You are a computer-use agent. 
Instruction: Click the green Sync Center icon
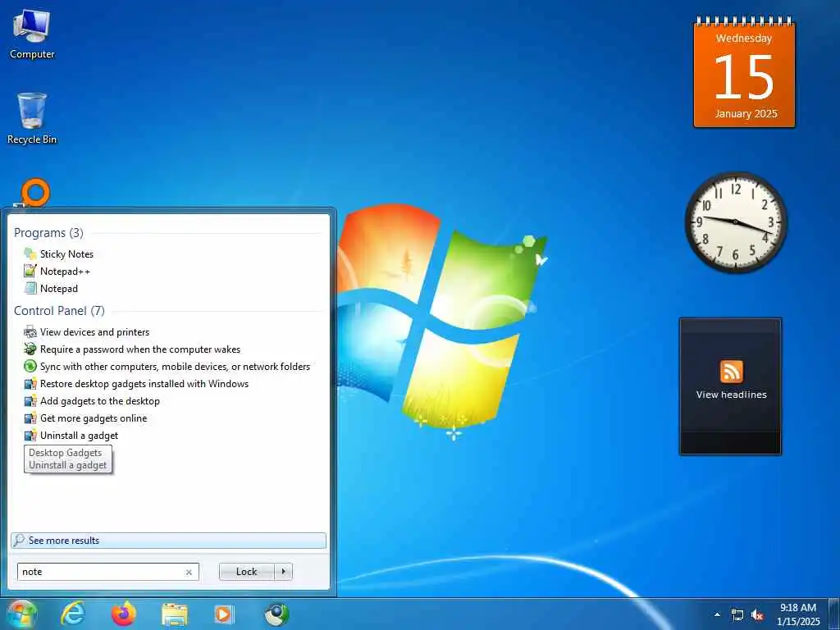tap(30, 367)
